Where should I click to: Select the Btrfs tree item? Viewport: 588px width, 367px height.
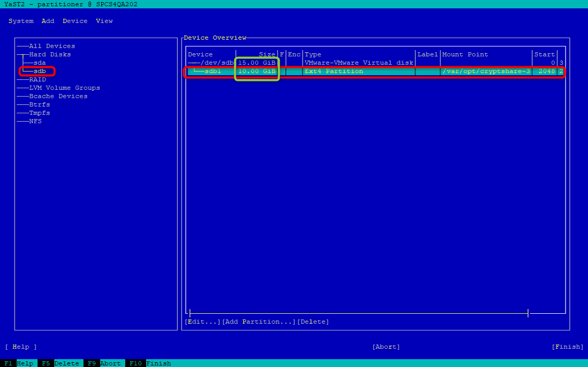39,105
